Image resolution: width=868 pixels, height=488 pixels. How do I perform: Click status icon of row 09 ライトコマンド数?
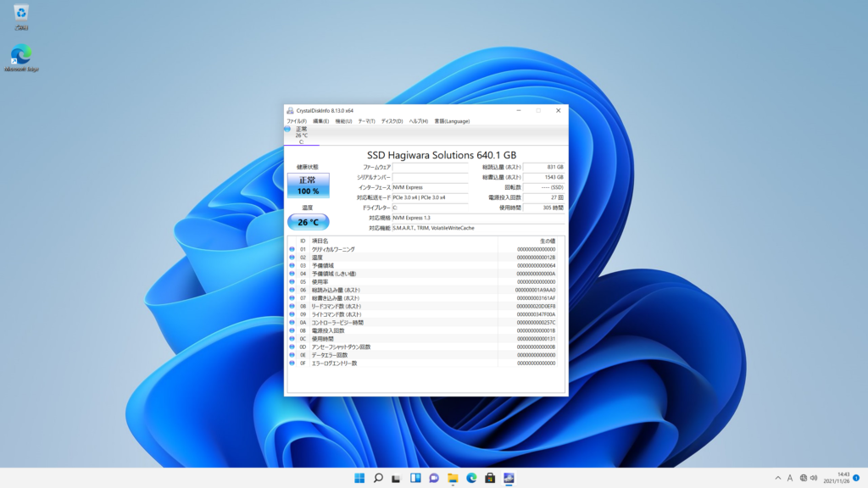292,314
